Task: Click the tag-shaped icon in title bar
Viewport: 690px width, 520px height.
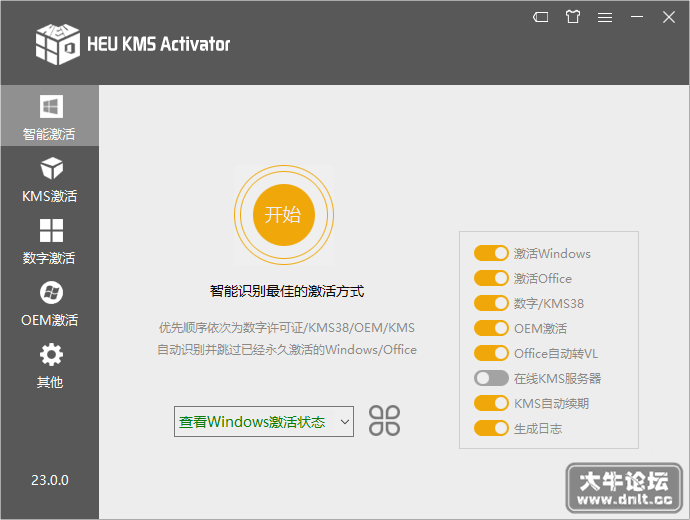Action: tap(540, 17)
